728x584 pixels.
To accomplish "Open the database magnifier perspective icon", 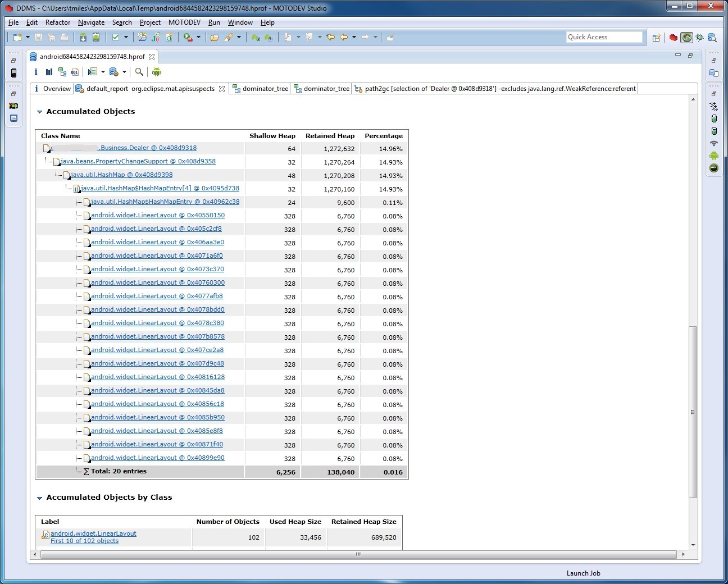I will point(712,38).
